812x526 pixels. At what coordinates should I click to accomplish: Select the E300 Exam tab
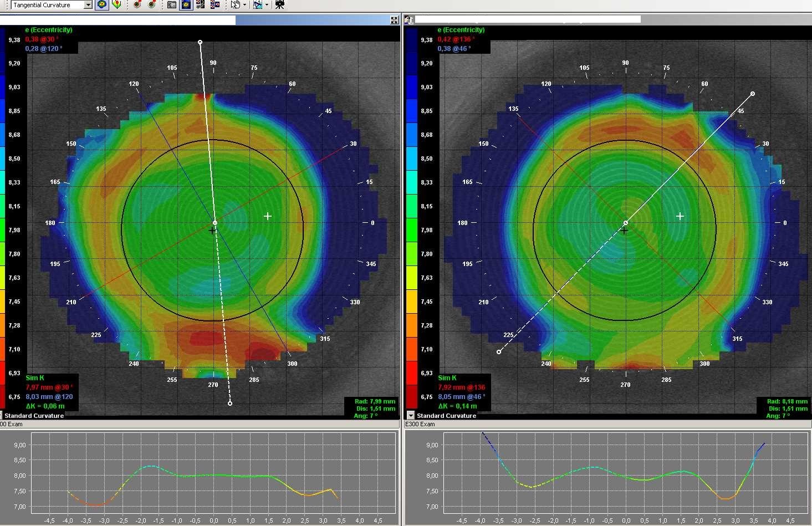(x=421, y=424)
